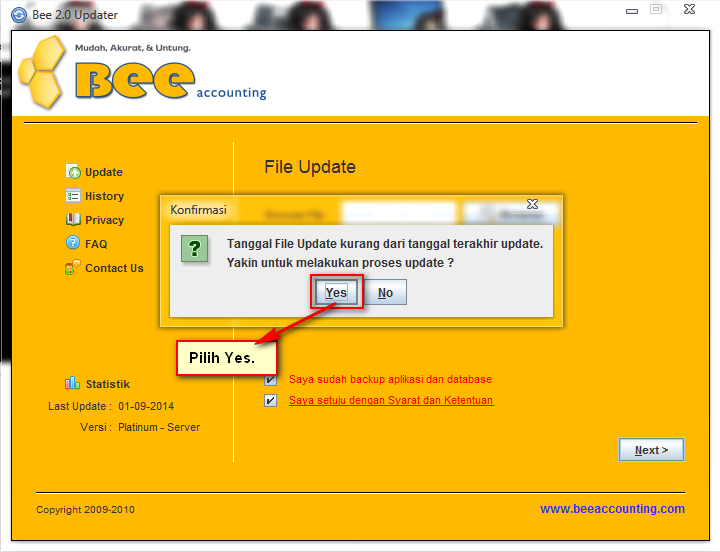Click the Platinum - Server version text
The image size is (720, 552).
(159, 428)
